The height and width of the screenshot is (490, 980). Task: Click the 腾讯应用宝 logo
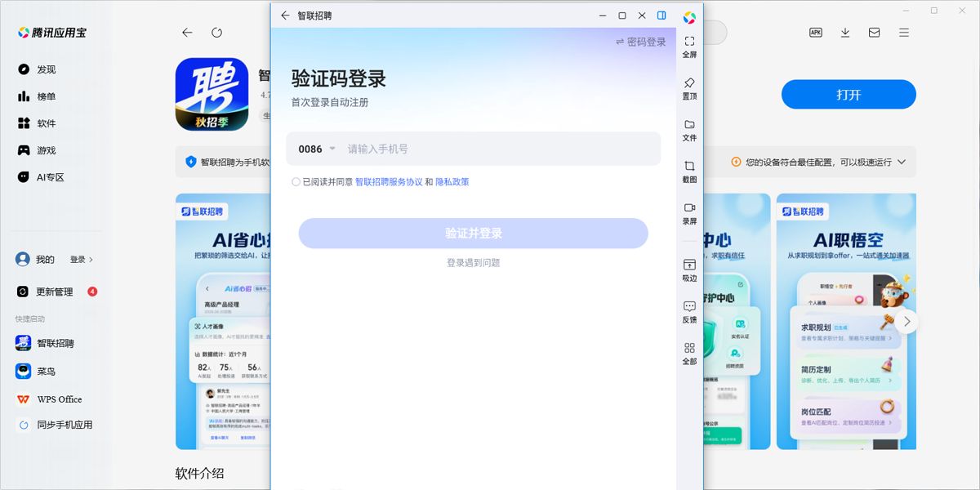[x=52, y=33]
